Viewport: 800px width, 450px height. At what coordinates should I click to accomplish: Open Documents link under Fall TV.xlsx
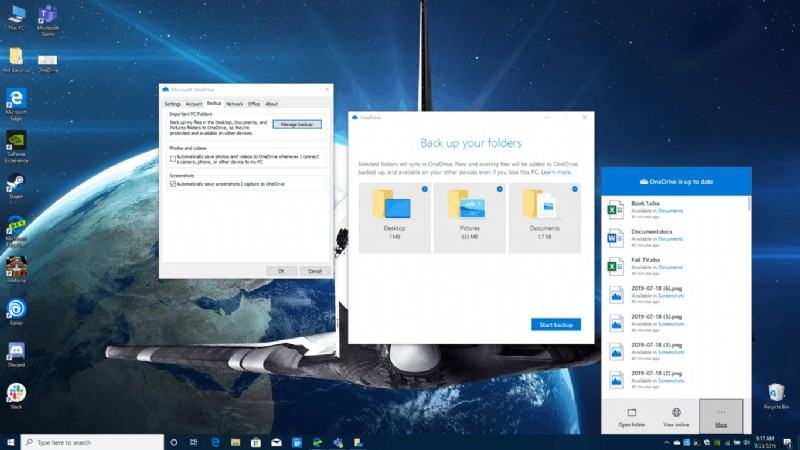point(670,267)
